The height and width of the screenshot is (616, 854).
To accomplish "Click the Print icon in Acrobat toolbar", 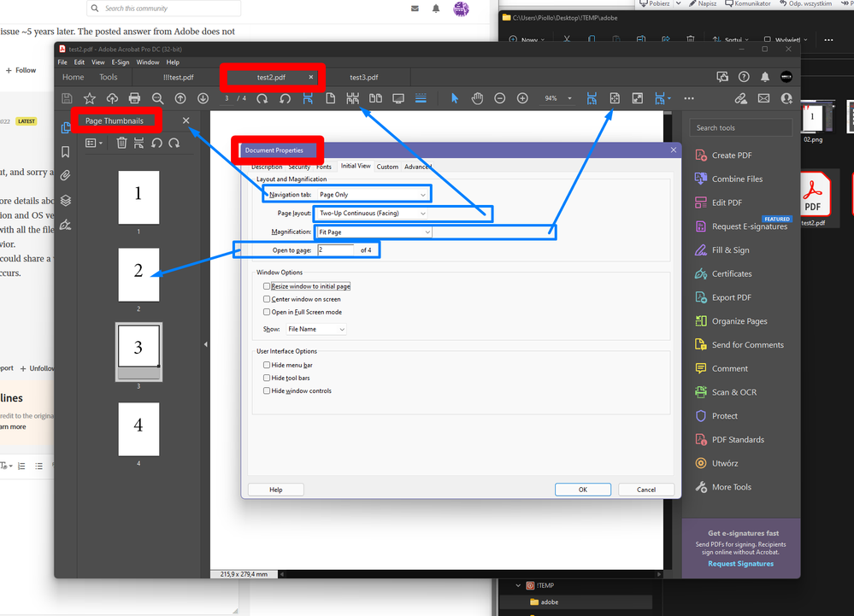I will pos(134,98).
